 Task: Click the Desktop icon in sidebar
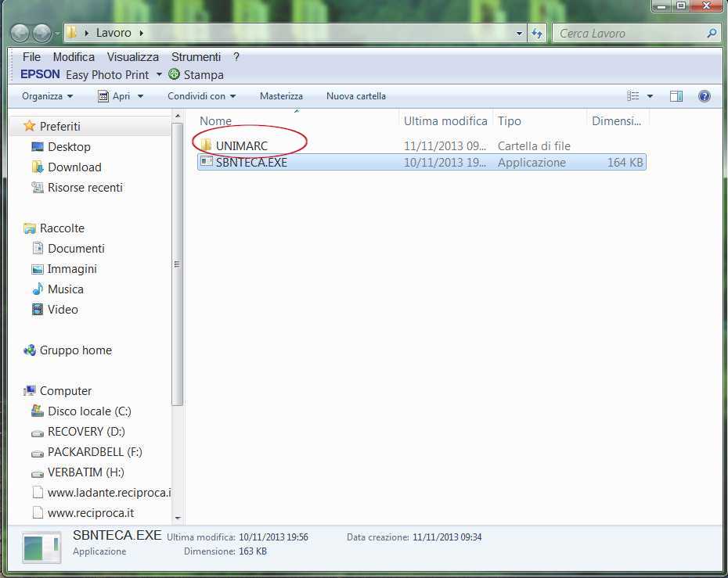pos(37,146)
